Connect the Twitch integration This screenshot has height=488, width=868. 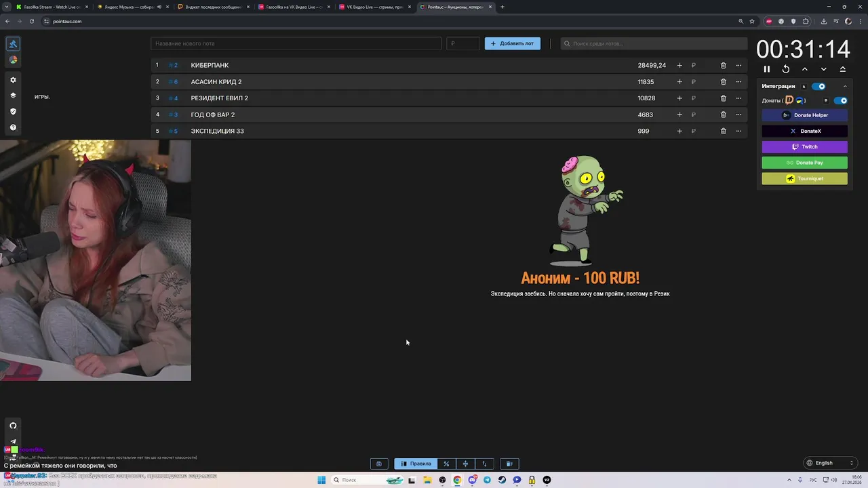pyautogui.click(x=804, y=146)
